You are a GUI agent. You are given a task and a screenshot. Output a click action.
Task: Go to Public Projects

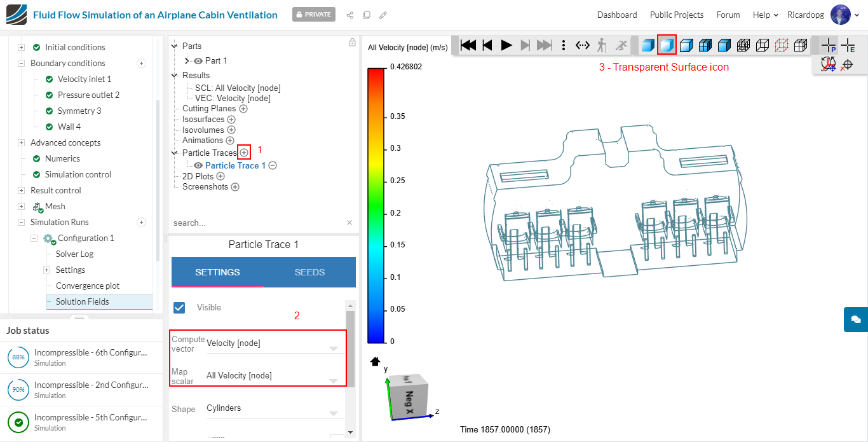coord(676,15)
